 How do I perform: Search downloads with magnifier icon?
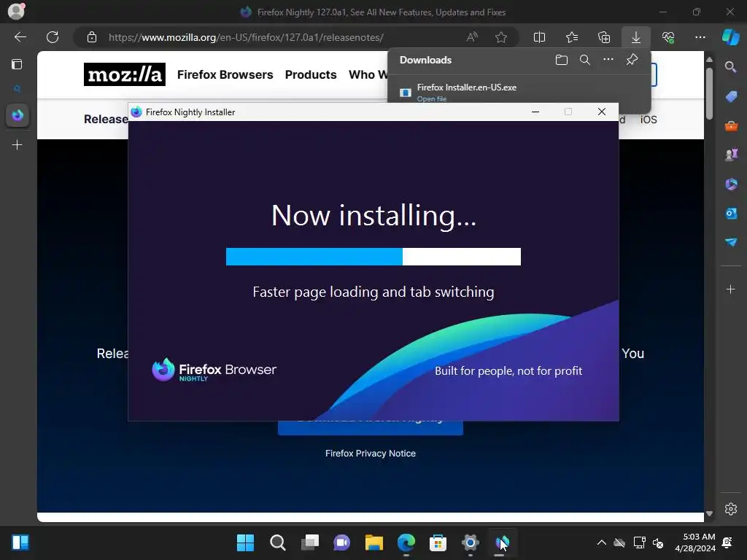coord(585,60)
